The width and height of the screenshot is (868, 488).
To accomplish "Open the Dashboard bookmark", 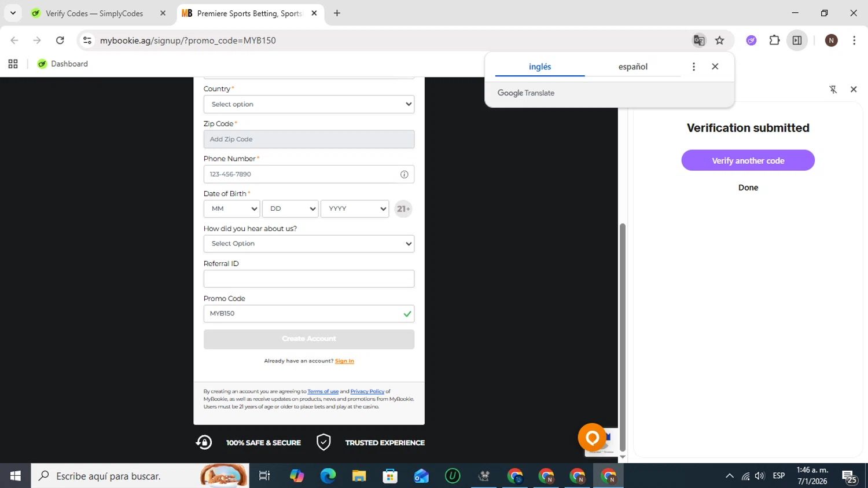I will pyautogui.click(x=62, y=64).
